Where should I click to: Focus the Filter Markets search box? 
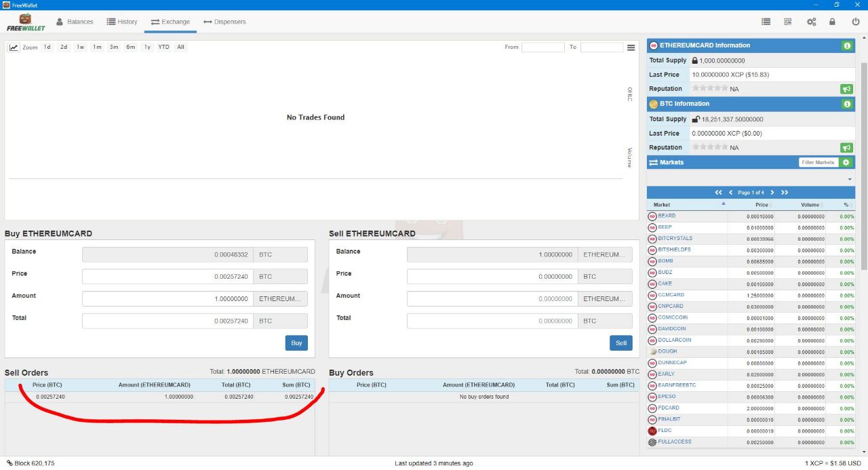818,162
